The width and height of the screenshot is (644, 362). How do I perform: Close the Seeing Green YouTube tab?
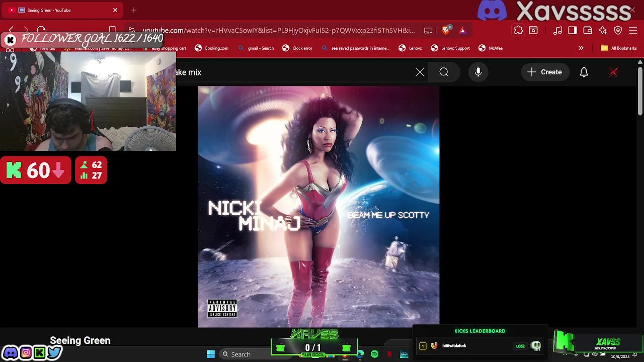(115, 10)
